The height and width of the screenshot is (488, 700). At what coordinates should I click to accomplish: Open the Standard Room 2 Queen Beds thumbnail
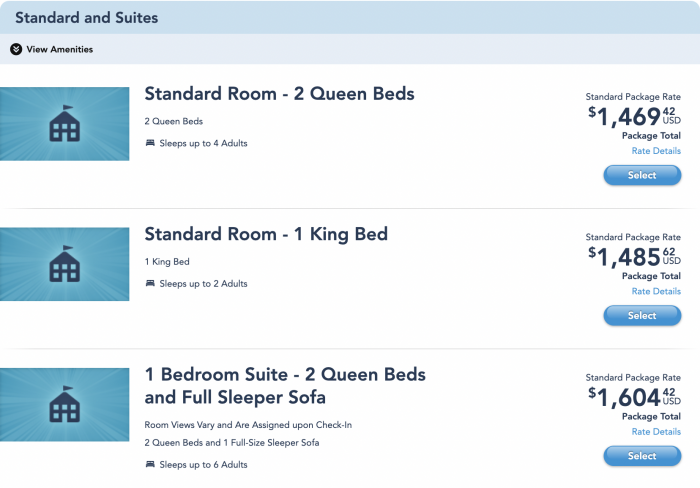65,124
